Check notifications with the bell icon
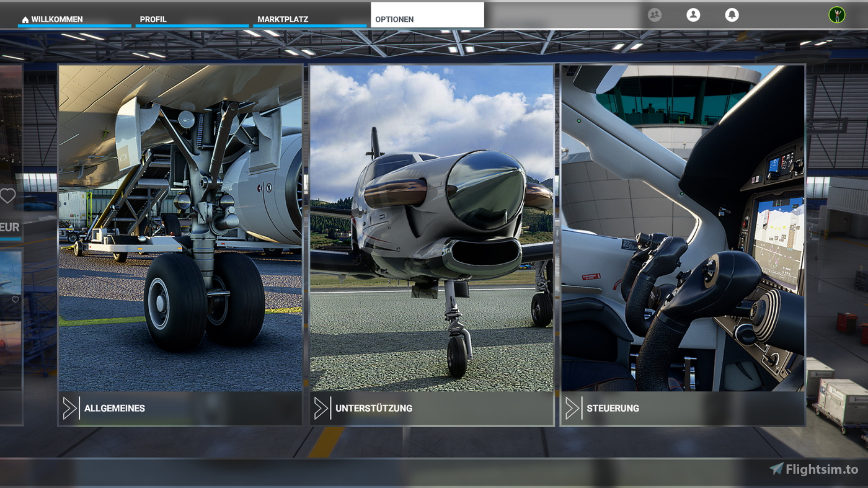 click(732, 14)
